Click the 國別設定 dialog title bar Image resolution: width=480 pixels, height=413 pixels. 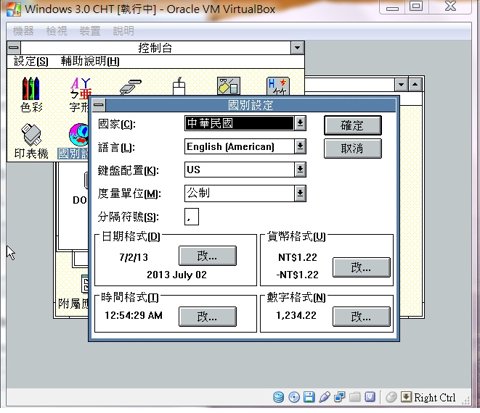pyautogui.click(x=251, y=105)
